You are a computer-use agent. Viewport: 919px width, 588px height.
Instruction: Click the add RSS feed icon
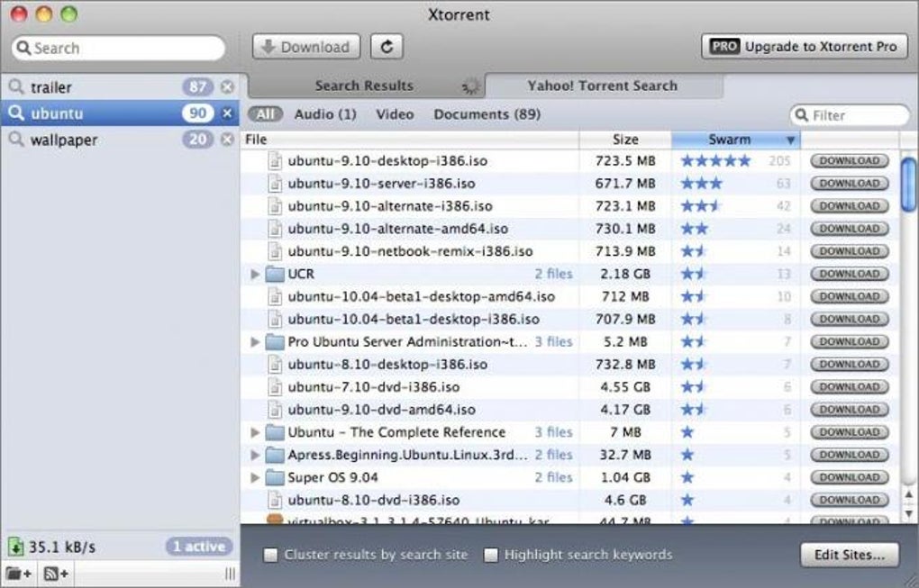pos(56,574)
